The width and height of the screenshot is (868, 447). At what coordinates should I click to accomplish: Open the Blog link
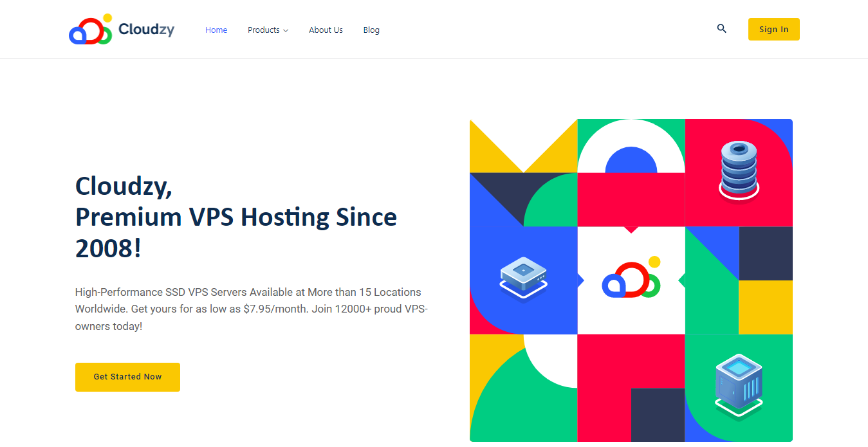pyautogui.click(x=371, y=30)
